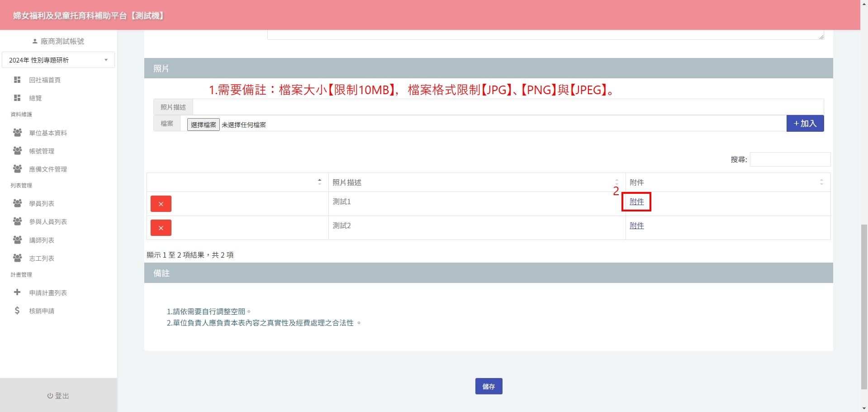Delete the 測試2 photo row
The image size is (868, 412).
161,228
